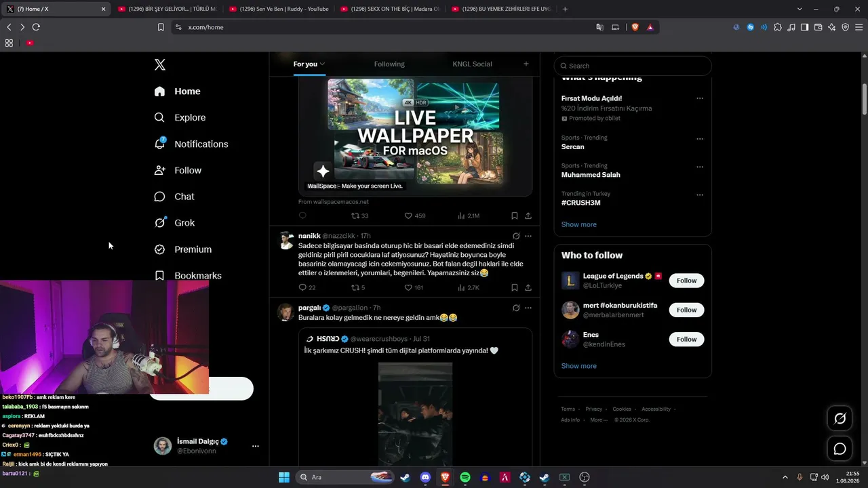The height and width of the screenshot is (488, 868).
Task: Open the floating Grok button at bottom right
Action: 840,419
